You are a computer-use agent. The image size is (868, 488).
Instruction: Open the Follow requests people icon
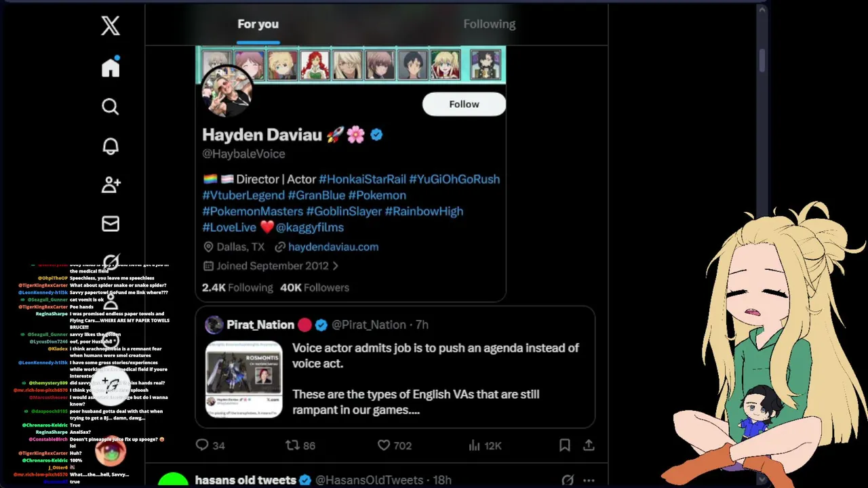pos(111,184)
